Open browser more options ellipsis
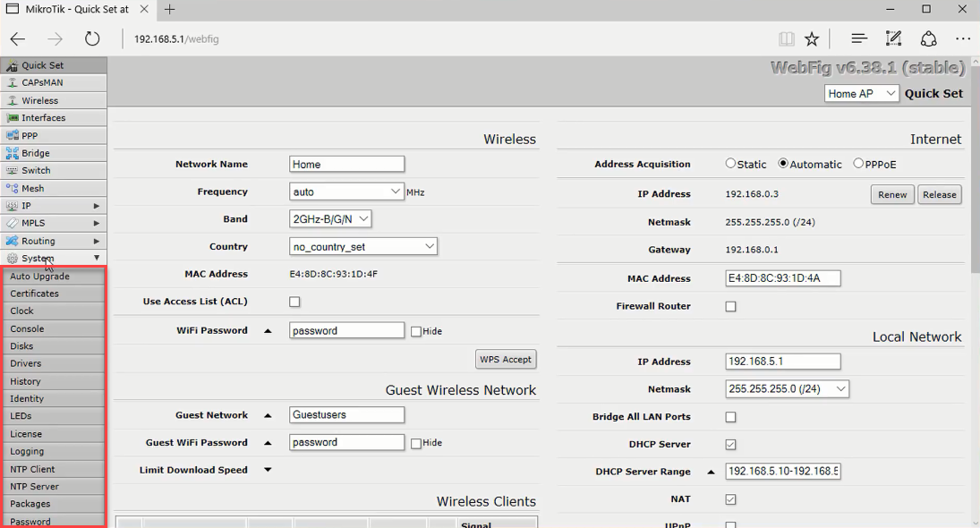980x528 pixels. coord(963,38)
